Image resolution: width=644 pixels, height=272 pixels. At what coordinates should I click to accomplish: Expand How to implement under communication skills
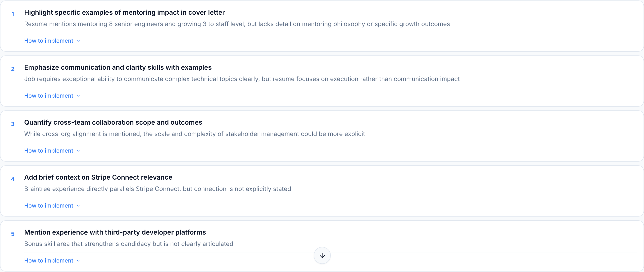point(52,96)
